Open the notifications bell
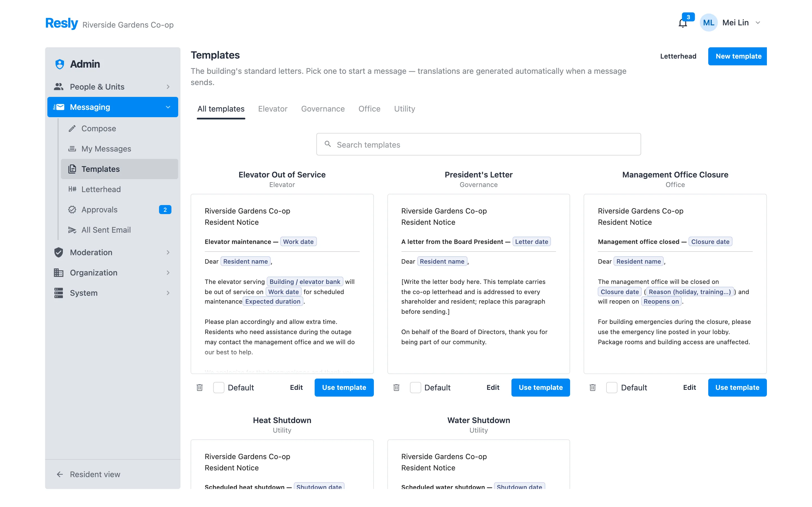This screenshot has height=507, width=812. 683,23
